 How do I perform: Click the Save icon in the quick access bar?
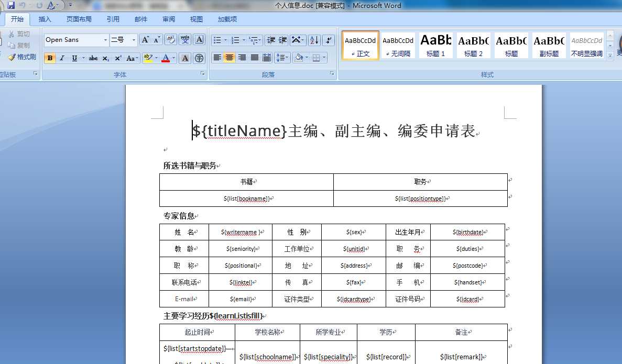[11, 5]
